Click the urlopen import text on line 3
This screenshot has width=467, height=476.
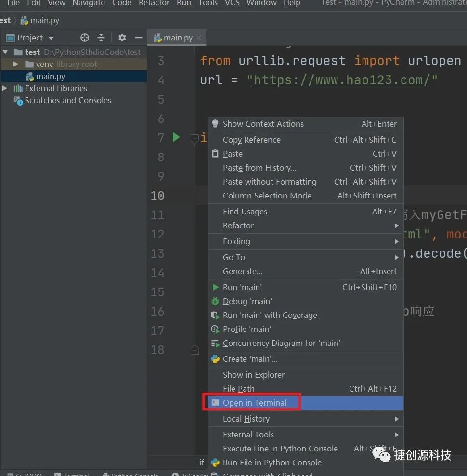pos(435,61)
